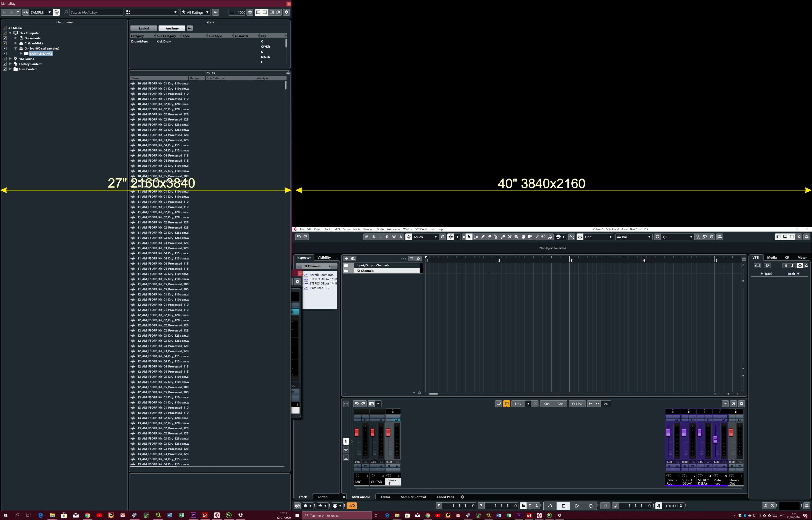The image size is (812, 520).
Task: Activate the Cycle loop button
Action: 550,506
